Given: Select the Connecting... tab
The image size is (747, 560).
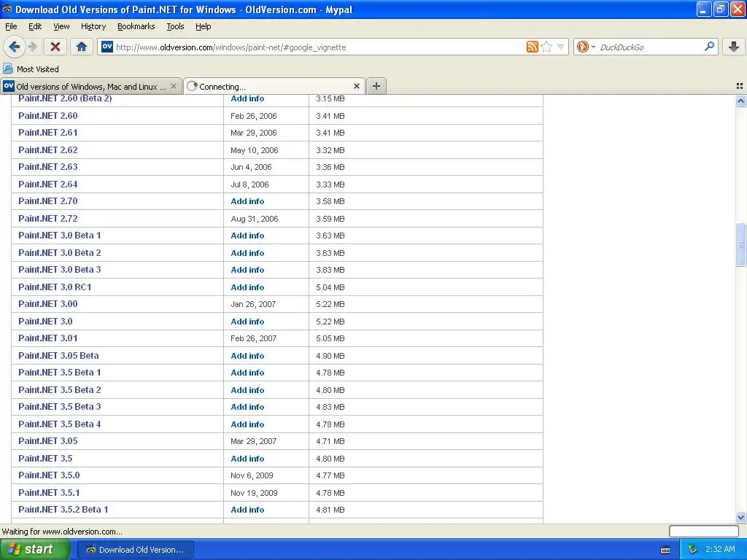Looking at the screenshot, I should point(274,86).
